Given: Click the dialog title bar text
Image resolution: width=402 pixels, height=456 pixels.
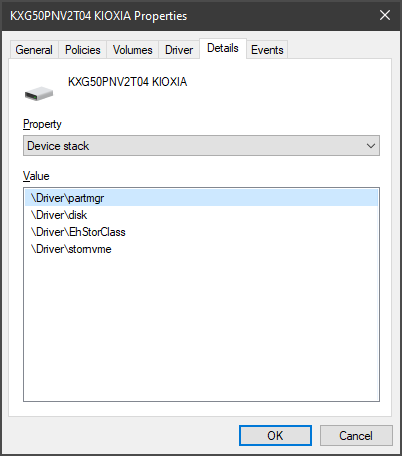Looking at the screenshot, I should point(99,16).
